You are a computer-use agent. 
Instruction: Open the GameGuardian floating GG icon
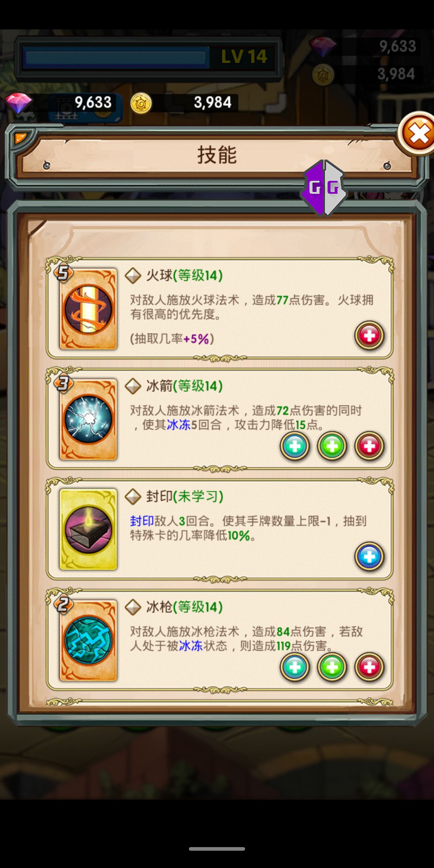click(324, 188)
